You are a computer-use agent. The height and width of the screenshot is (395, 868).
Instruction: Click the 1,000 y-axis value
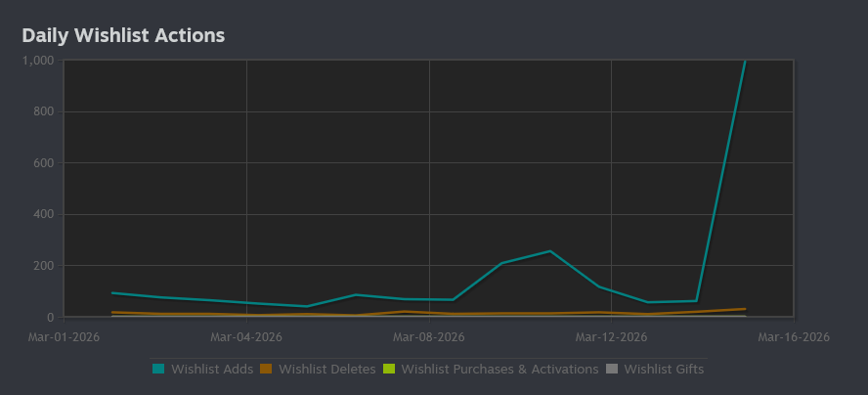point(38,61)
